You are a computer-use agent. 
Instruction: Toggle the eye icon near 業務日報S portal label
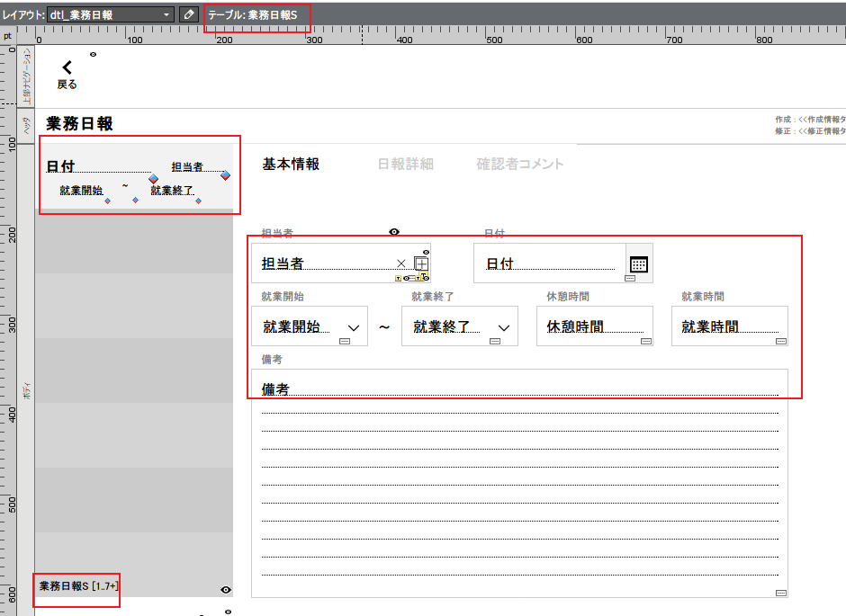pyautogui.click(x=226, y=590)
